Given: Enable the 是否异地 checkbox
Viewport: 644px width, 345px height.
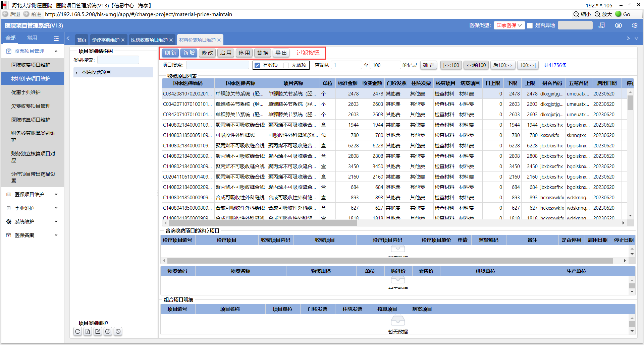Looking at the screenshot, I should (x=530, y=25).
